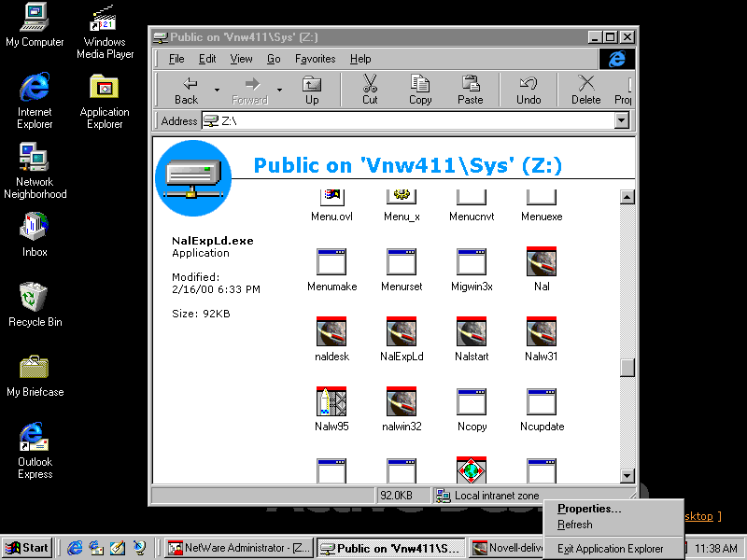The image size is (747, 560).
Task: Select the My Briefcase desktop icon
Action: 35,375
